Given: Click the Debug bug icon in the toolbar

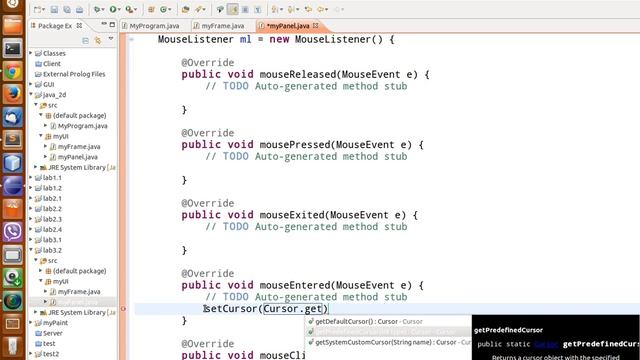Looking at the screenshot, I should [97, 9].
